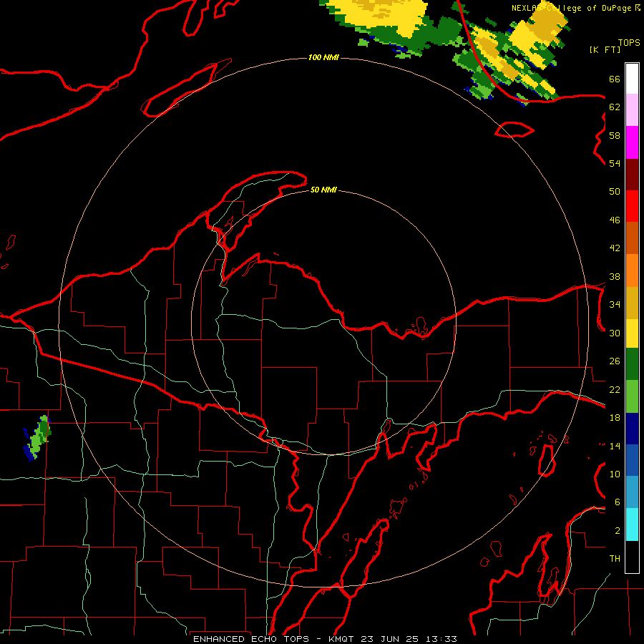The height and width of the screenshot is (644, 644).
Task: Click legend value "66"
Action: tap(615, 79)
